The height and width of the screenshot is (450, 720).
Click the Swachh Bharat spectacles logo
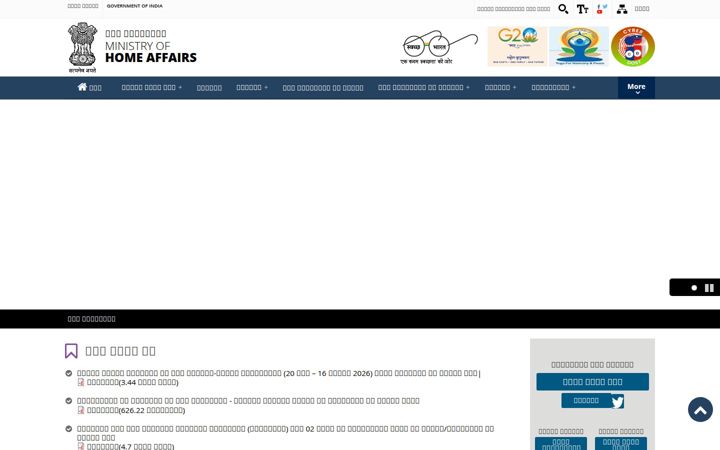pos(439,47)
